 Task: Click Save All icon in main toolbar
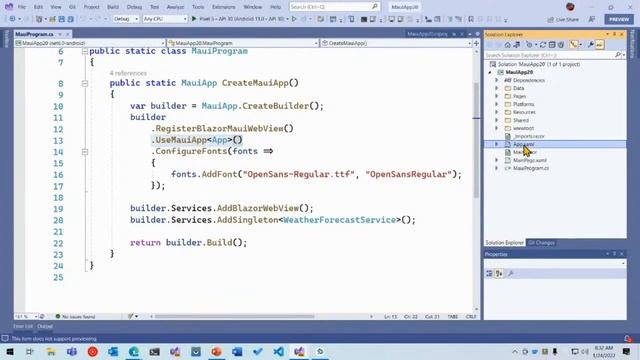click(71, 19)
